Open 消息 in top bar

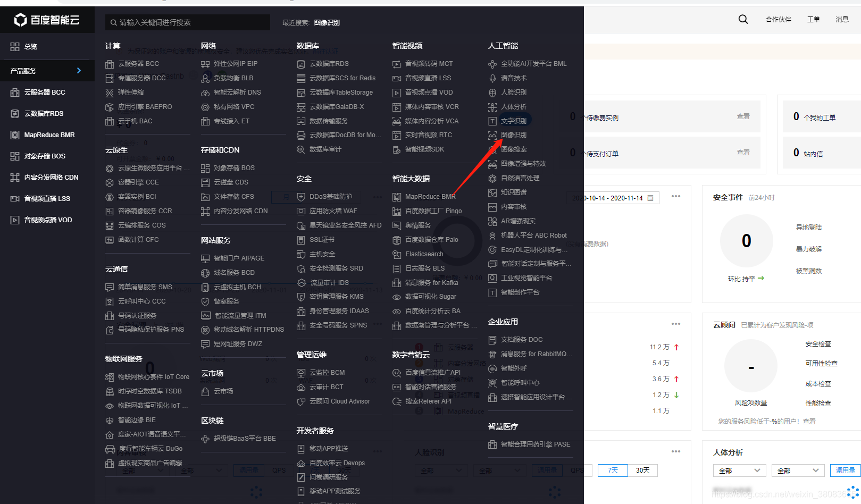point(842,20)
